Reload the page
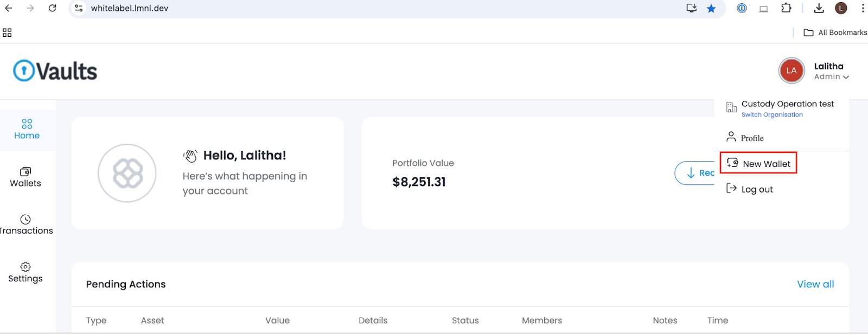Image resolution: width=868 pixels, height=334 pixels. pyautogui.click(x=52, y=8)
